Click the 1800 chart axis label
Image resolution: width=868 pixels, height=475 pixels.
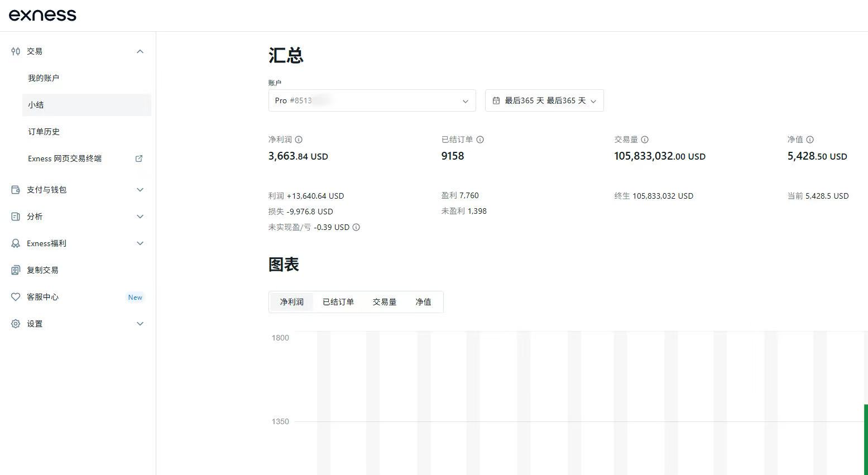click(x=280, y=338)
